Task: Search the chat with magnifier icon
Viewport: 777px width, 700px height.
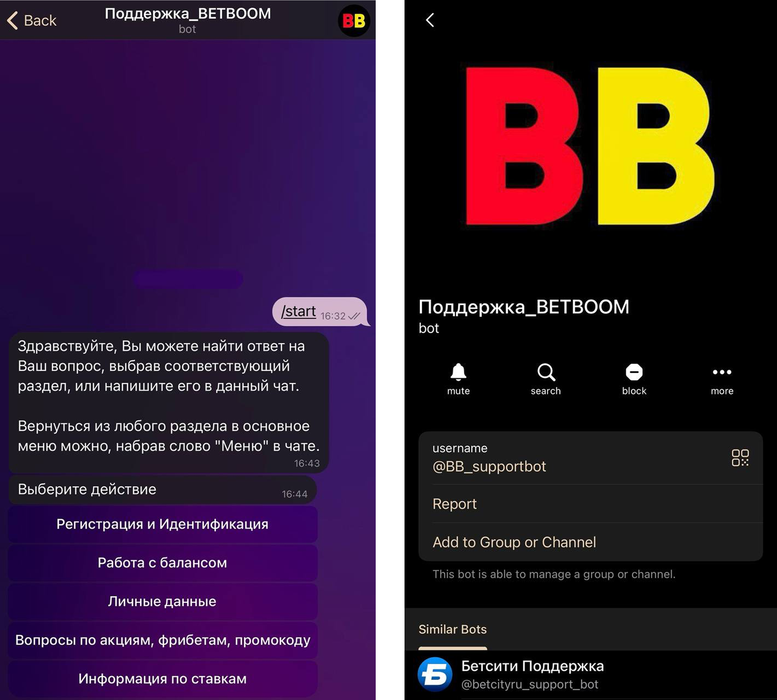Action: tap(546, 372)
